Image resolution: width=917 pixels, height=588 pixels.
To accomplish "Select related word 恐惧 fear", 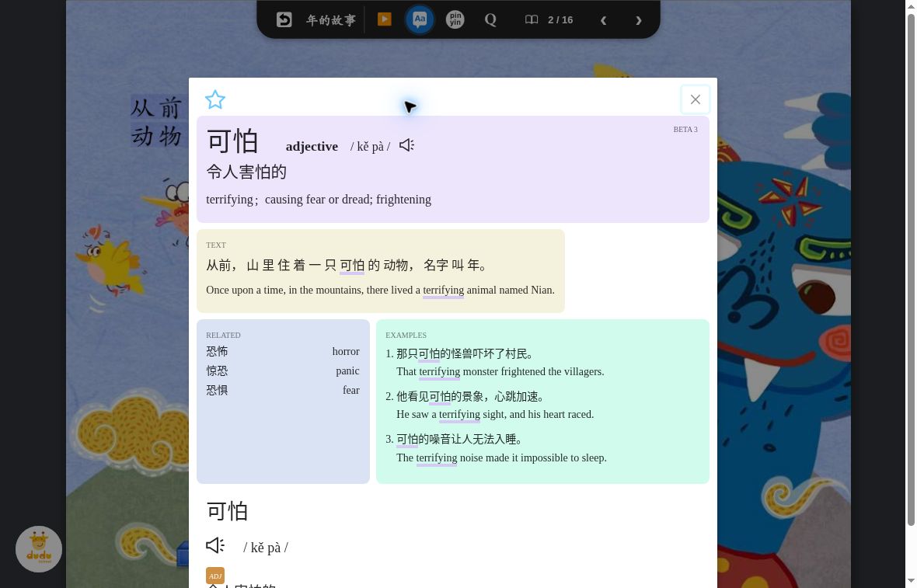I will pos(282,390).
